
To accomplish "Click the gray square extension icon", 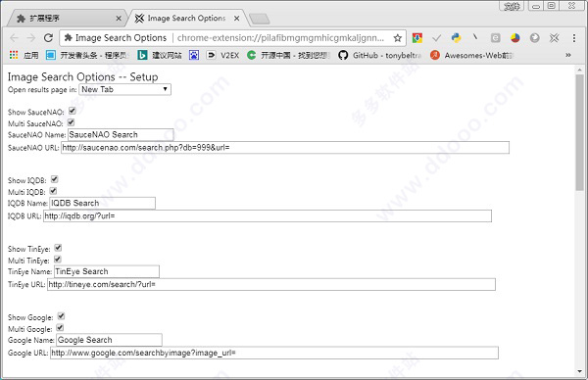I will (495, 38).
